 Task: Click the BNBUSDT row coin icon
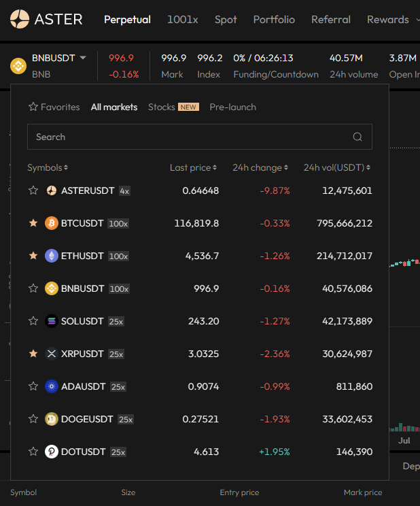[51, 288]
